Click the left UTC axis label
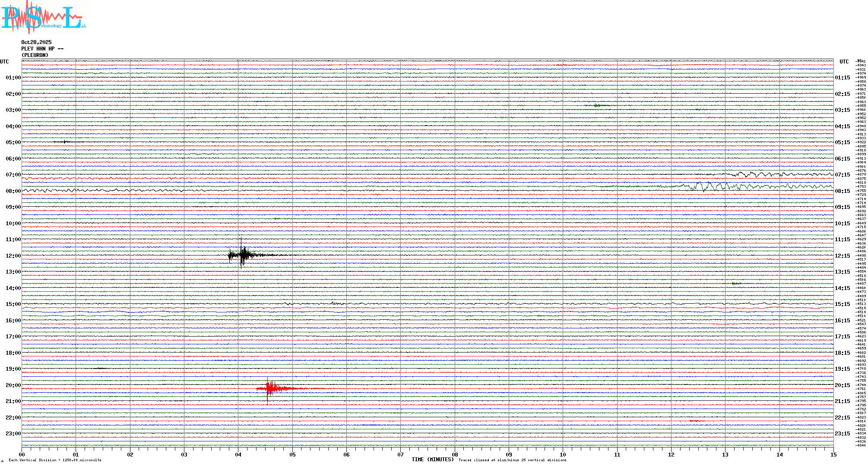Screen dimensions: 868x466 click(x=4, y=62)
